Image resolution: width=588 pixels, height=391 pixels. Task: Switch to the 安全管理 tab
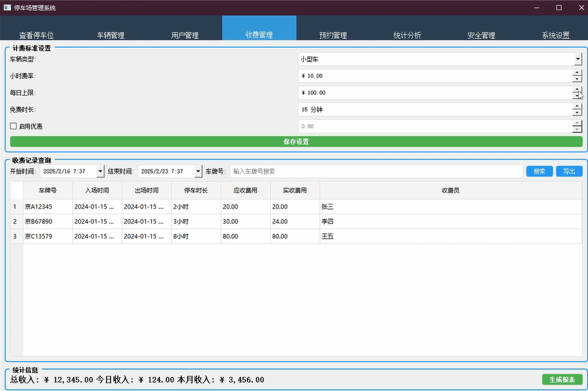tap(481, 28)
